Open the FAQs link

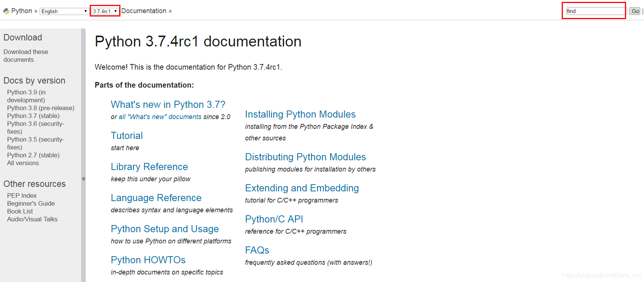point(257,250)
